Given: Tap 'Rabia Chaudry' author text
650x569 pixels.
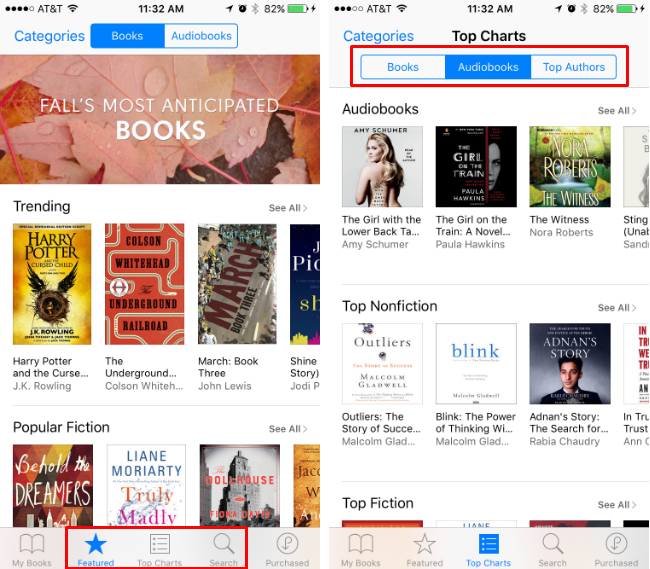Looking at the screenshot, I should point(565,441).
